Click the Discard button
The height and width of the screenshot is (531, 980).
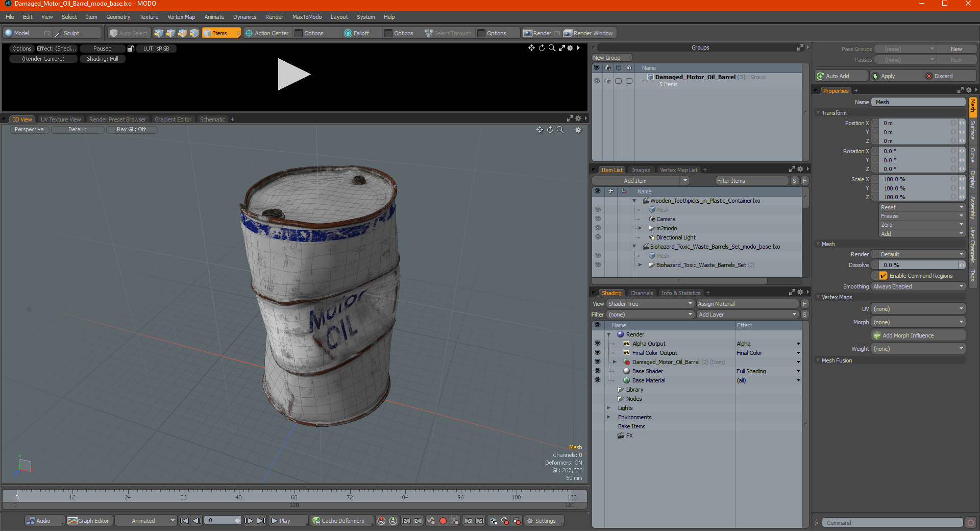click(x=950, y=76)
